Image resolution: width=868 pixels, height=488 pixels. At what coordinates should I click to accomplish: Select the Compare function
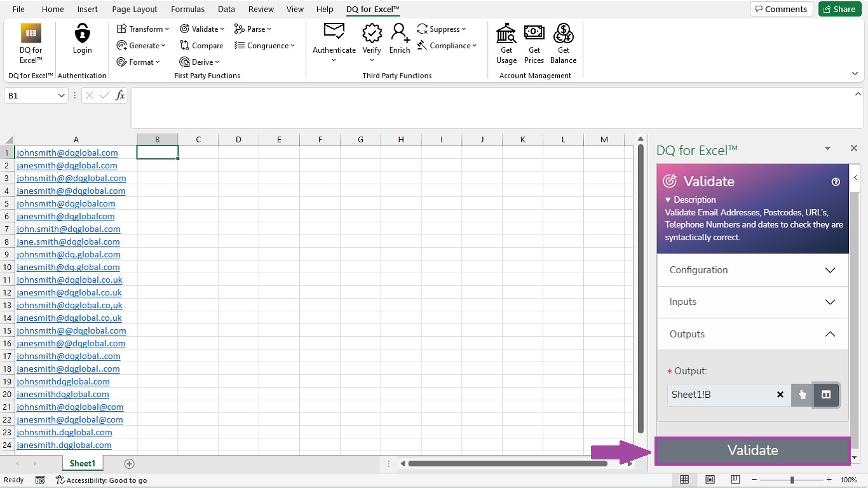pos(201,45)
